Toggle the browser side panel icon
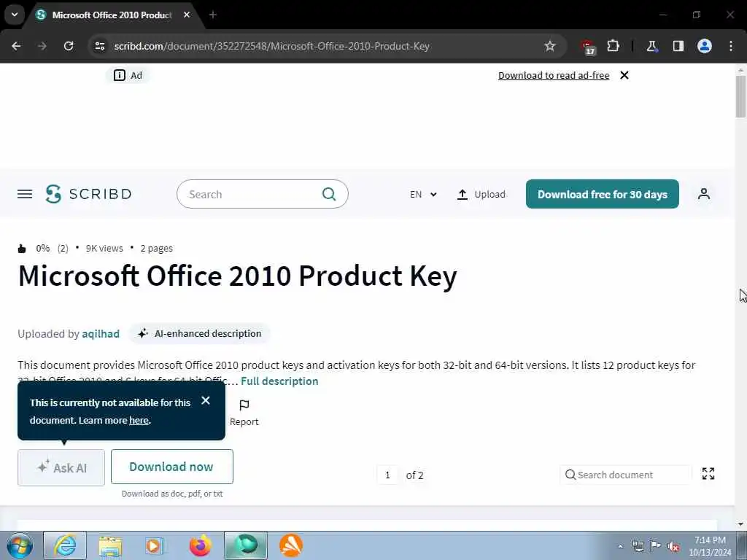The height and width of the screenshot is (560, 747). 678,46
